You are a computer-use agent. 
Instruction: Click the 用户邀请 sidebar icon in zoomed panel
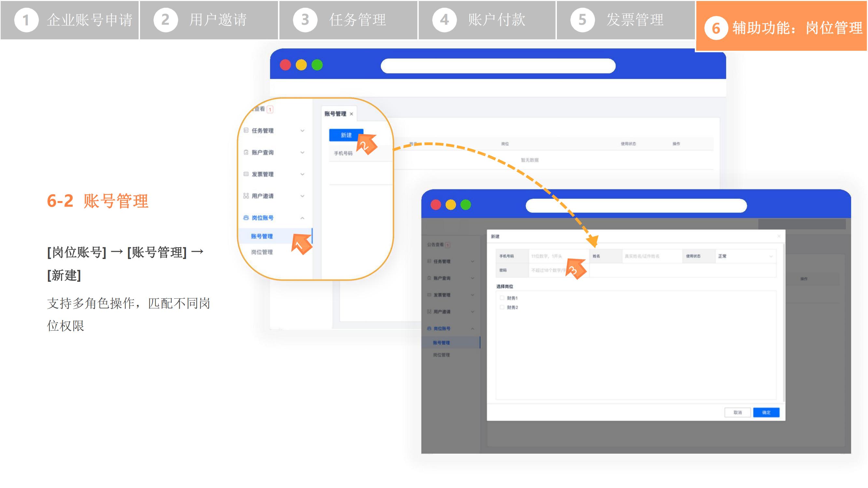(246, 196)
